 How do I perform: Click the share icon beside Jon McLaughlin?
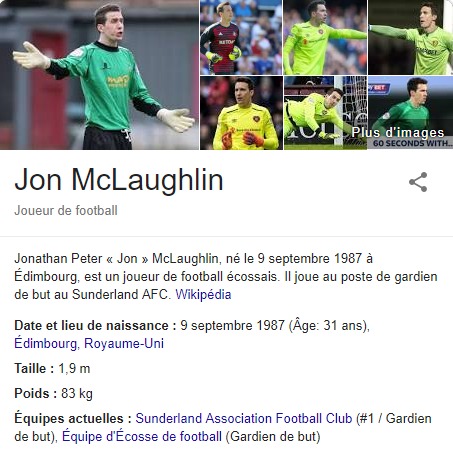tap(418, 182)
